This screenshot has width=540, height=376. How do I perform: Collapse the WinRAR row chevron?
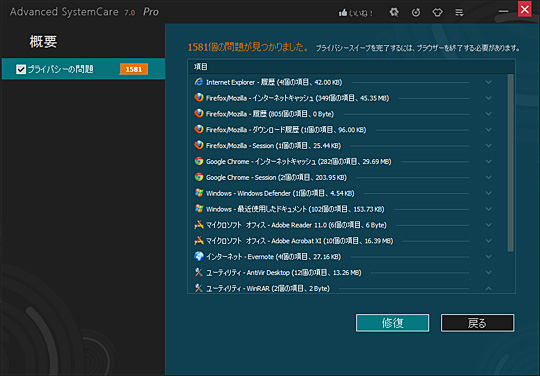click(488, 288)
